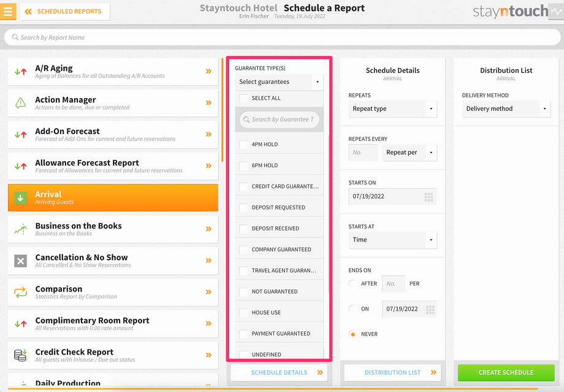The width and height of the screenshot is (564, 392).
Task: Click the SCHEDULE DETAILS button
Action: pos(279,372)
